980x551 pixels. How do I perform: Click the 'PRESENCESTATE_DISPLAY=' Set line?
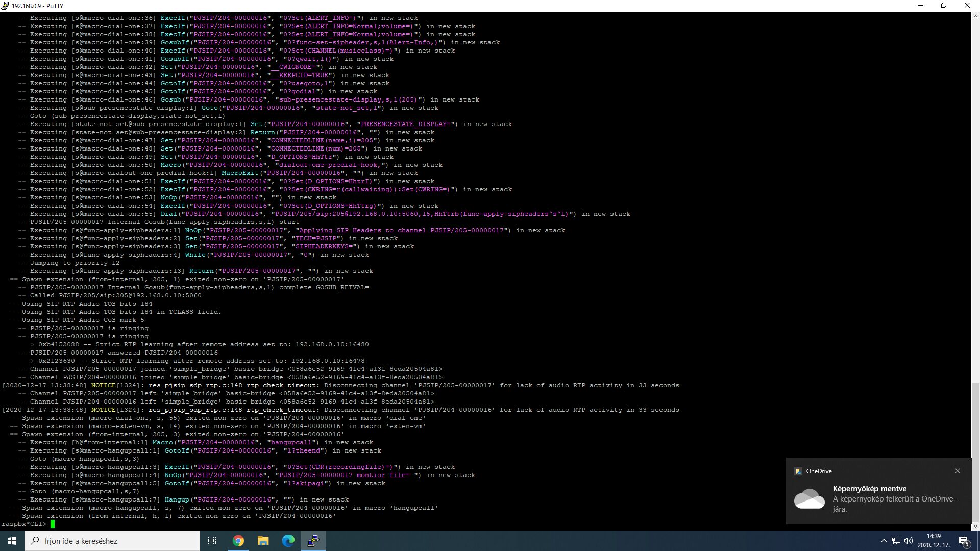tap(265, 124)
